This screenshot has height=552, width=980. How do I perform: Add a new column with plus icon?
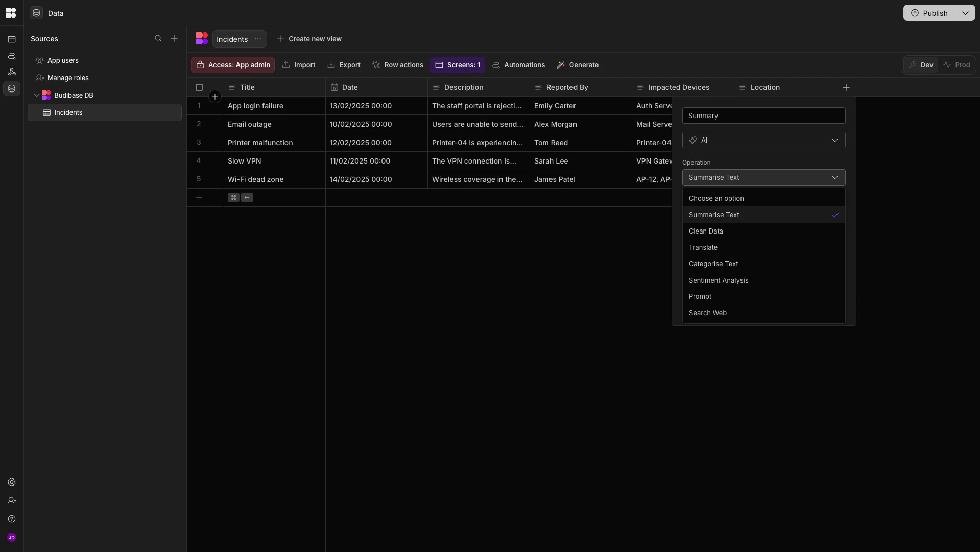coord(846,87)
